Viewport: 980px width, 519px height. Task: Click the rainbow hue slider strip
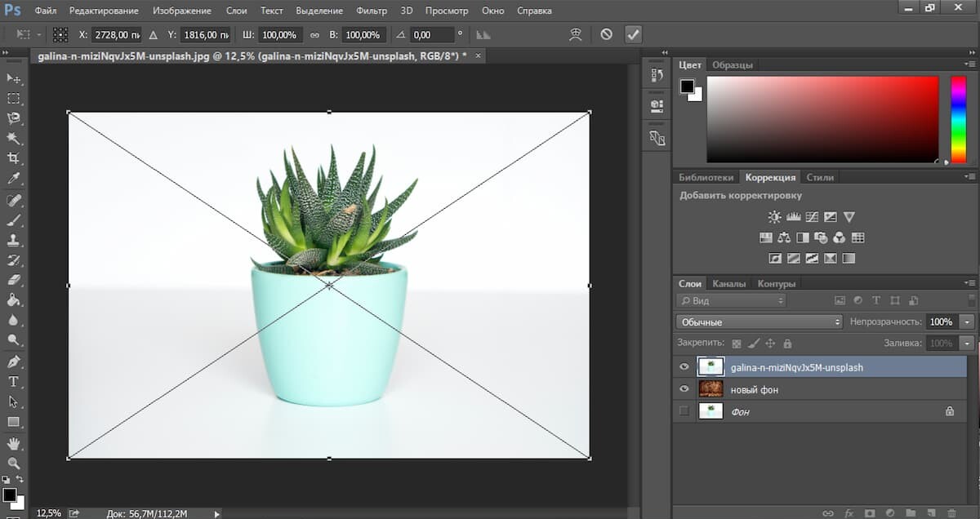(958, 118)
